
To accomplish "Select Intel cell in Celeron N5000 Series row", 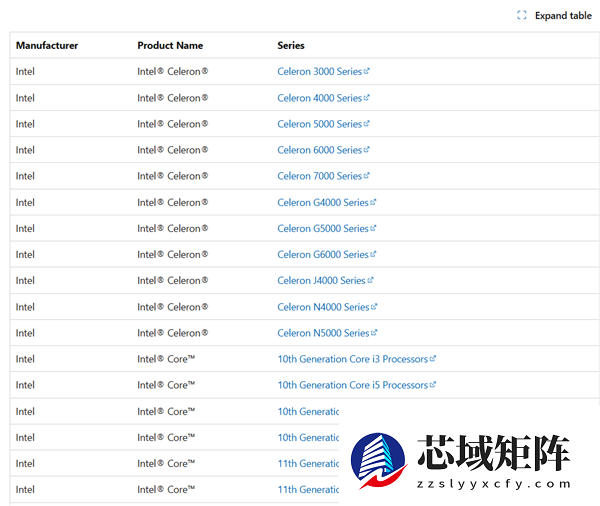I will click(x=25, y=333).
